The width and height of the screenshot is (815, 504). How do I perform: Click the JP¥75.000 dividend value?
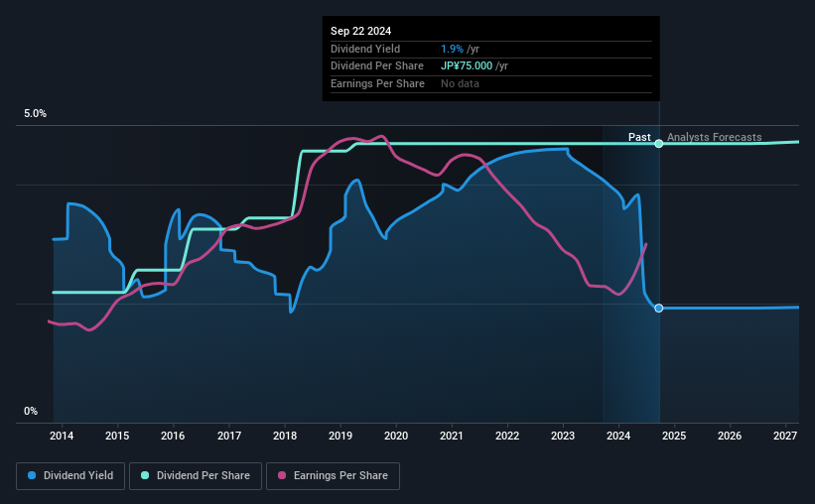467,66
